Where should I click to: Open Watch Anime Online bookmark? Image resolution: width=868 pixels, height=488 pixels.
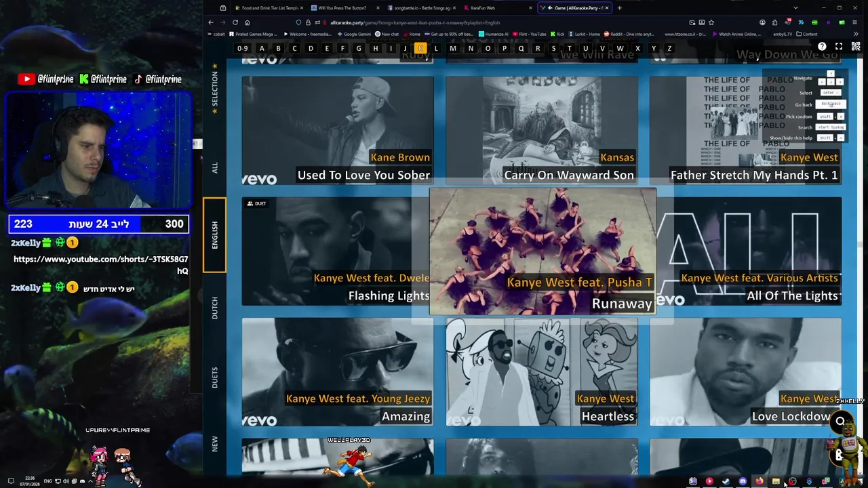tap(736, 34)
